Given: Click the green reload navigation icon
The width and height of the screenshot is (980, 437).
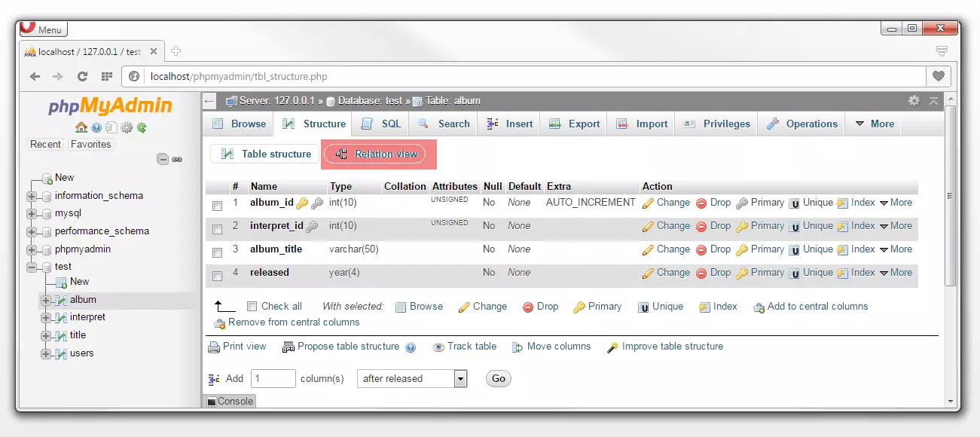Looking at the screenshot, I should tap(141, 127).
